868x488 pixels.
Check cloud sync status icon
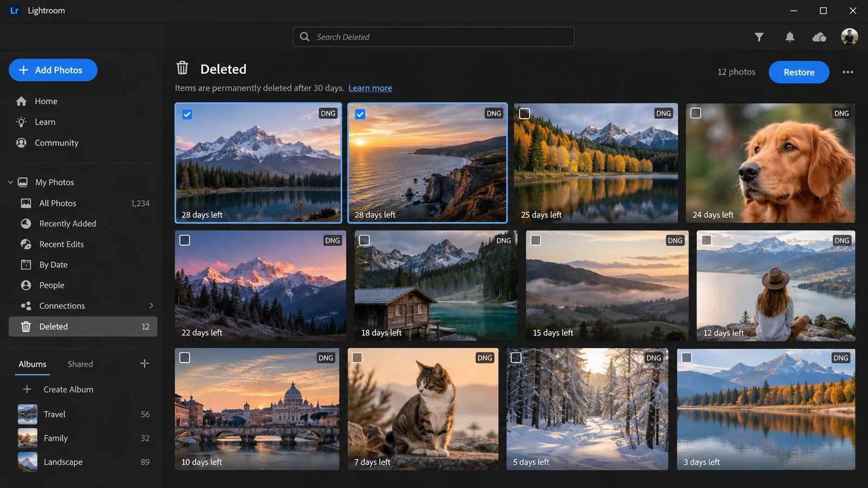click(x=819, y=37)
